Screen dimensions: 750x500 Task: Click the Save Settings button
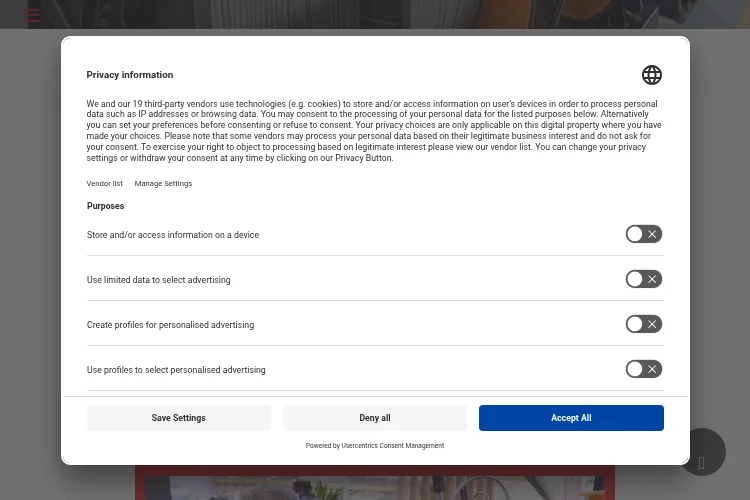click(x=179, y=418)
